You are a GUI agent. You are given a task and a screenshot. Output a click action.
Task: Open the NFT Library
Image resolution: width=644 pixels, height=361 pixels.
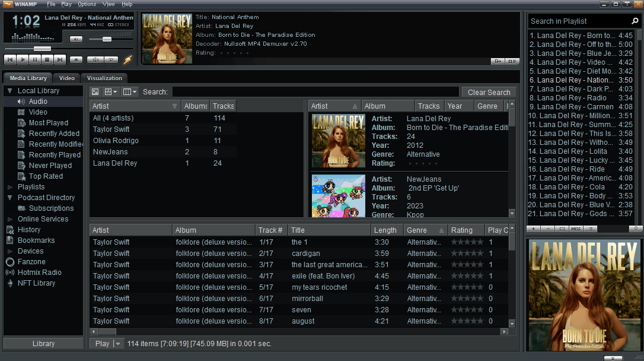click(36, 283)
